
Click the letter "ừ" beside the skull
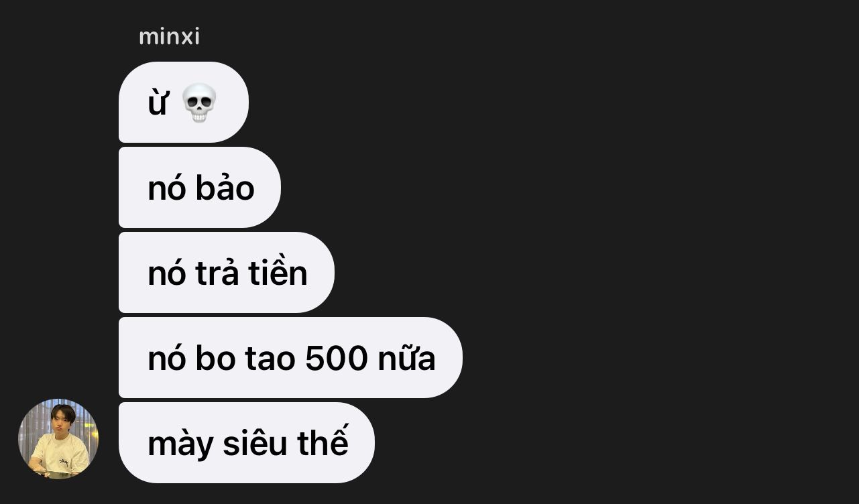pyautogui.click(x=158, y=103)
